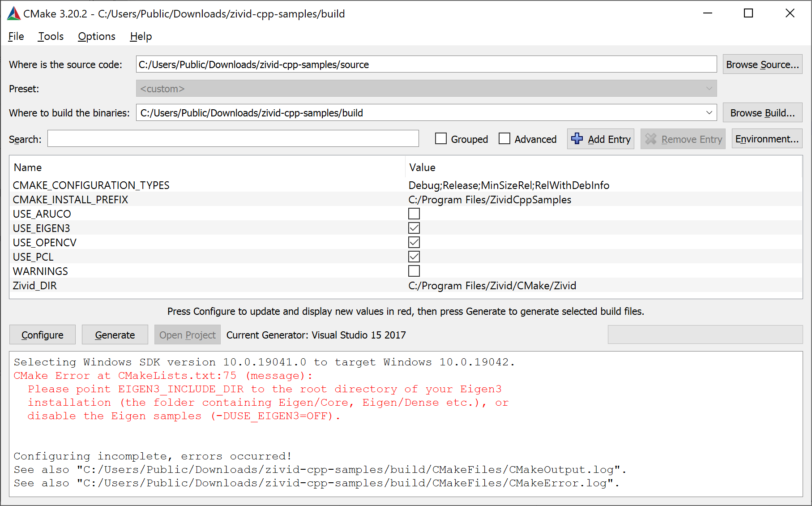Screen dimensions: 812x506
Task: Select the CMAKE_INSTALL_PREFIX row name
Action: tap(70, 200)
